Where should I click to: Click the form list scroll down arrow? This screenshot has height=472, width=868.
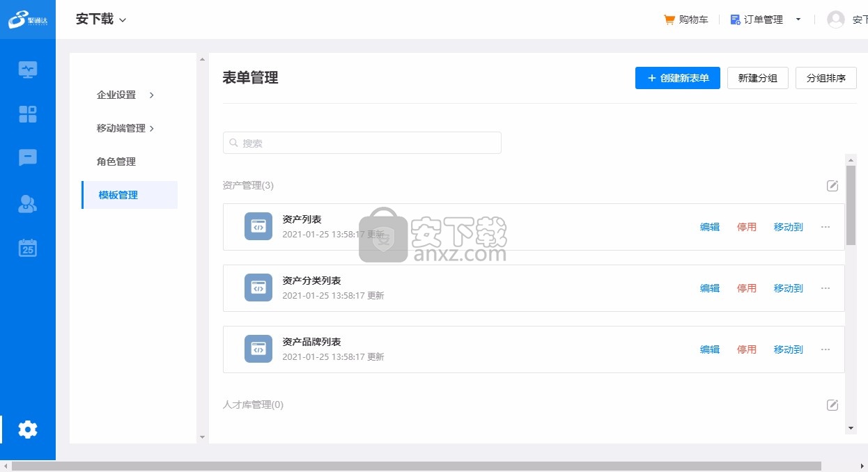(851, 428)
